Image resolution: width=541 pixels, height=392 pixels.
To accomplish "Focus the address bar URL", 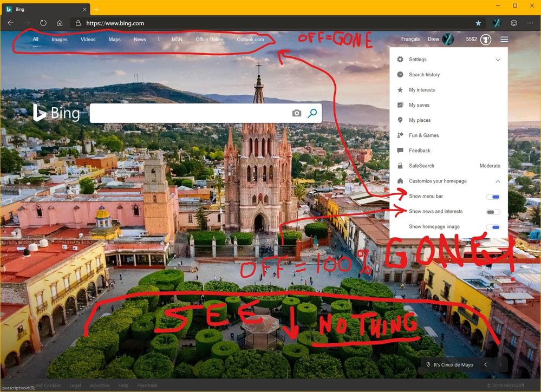I will [x=115, y=23].
